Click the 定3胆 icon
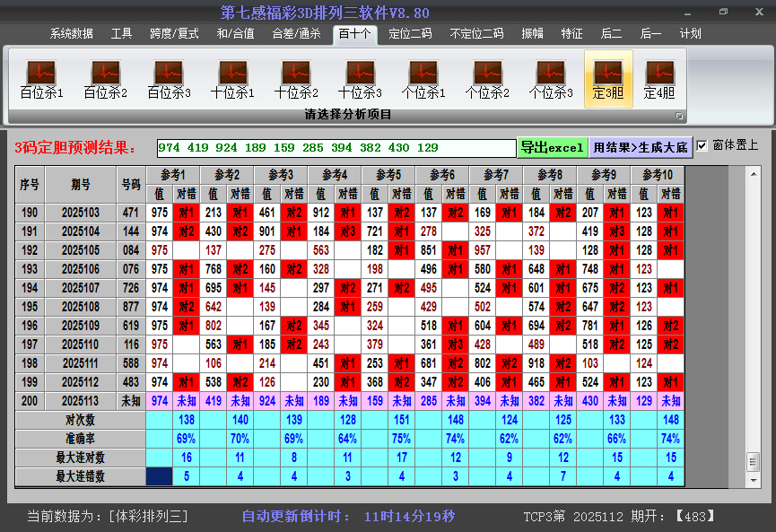776x532 pixels. tap(608, 80)
